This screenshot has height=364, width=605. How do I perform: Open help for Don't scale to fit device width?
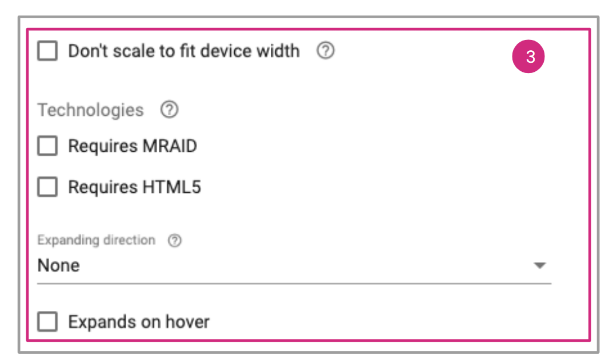point(326,51)
